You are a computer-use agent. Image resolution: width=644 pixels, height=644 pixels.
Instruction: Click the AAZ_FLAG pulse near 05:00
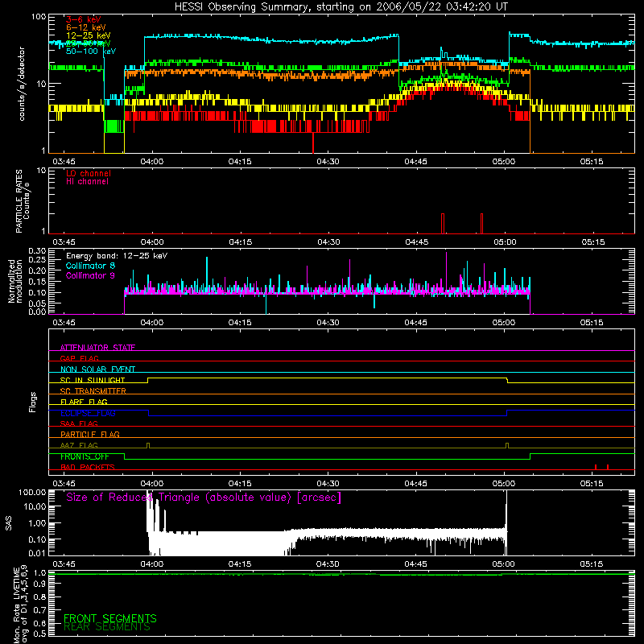(507, 446)
